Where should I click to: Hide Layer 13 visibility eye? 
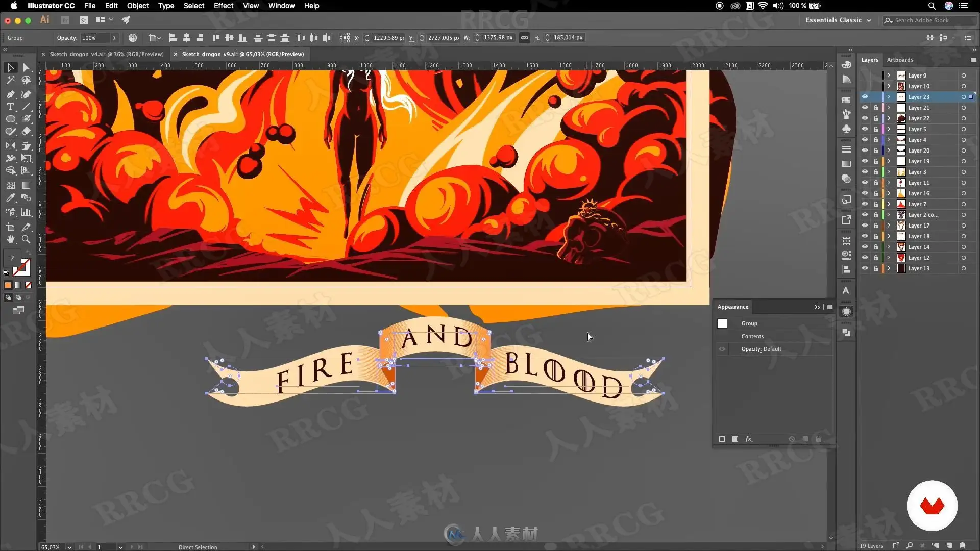[x=865, y=268]
